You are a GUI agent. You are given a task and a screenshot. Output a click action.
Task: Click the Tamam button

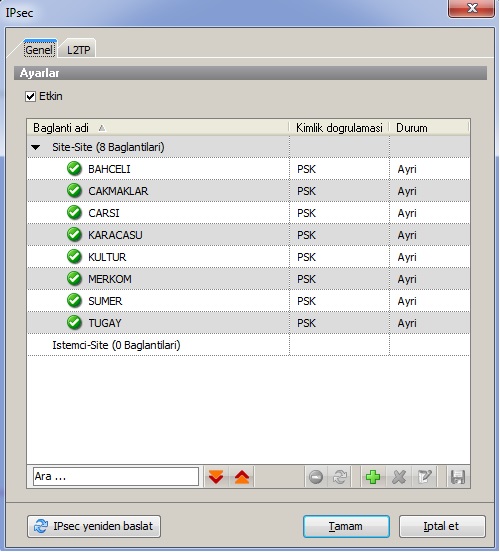click(346, 526)
